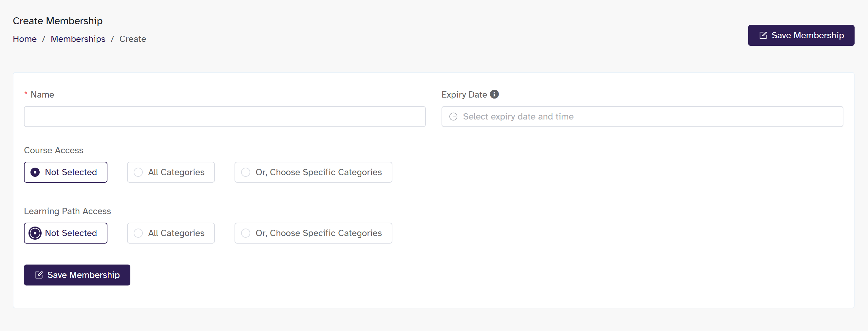The height and width of the screenshot is (331, 868).
Task: Focus the Name input field
Action: click(224, 117)
